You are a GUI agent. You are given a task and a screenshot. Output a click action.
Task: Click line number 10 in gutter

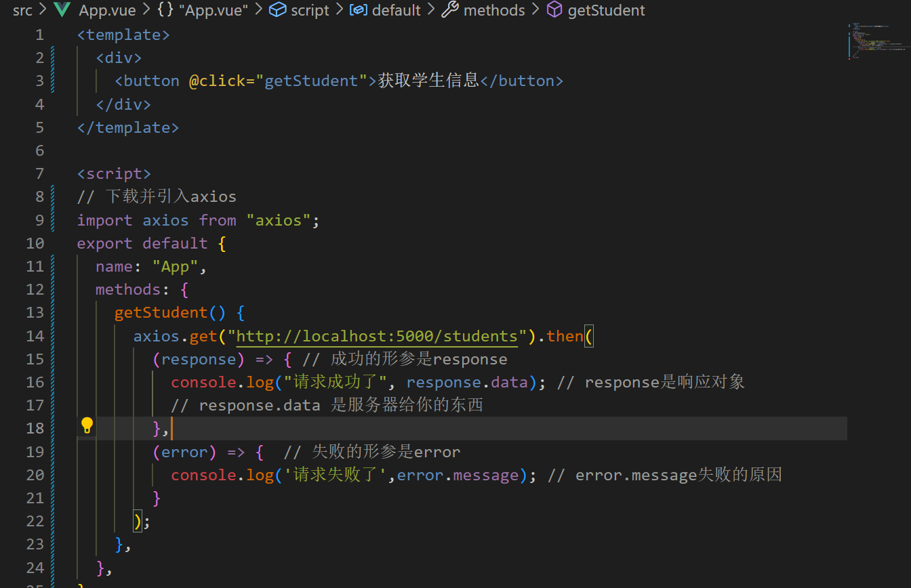(35, 243)
